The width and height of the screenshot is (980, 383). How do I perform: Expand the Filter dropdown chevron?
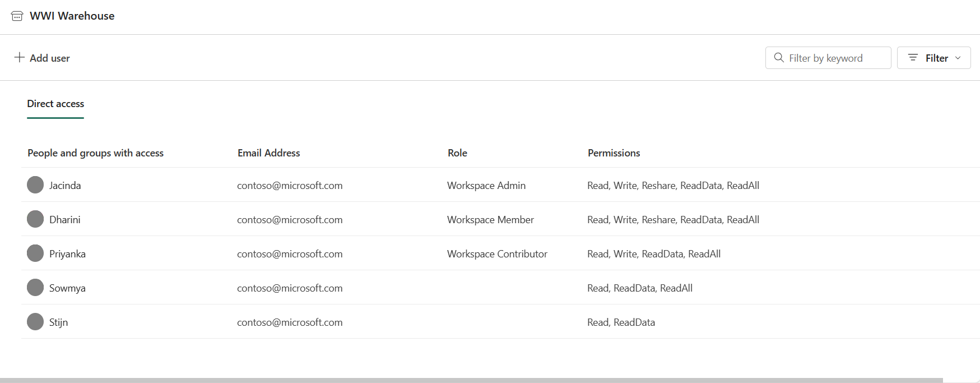click(x=958, y=58)
